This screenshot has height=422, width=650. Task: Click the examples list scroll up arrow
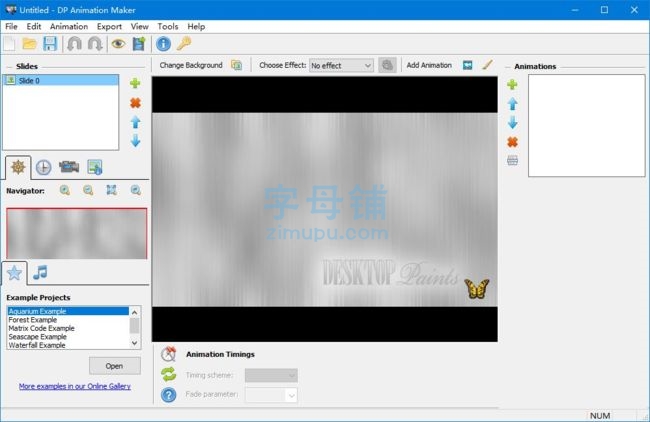click(x=135, y=312)
